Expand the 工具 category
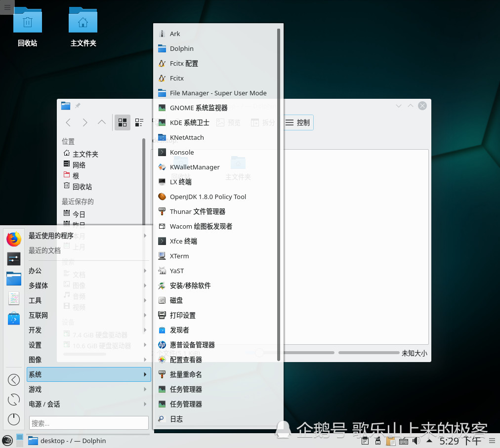The image size is (500, 448). 88,300
